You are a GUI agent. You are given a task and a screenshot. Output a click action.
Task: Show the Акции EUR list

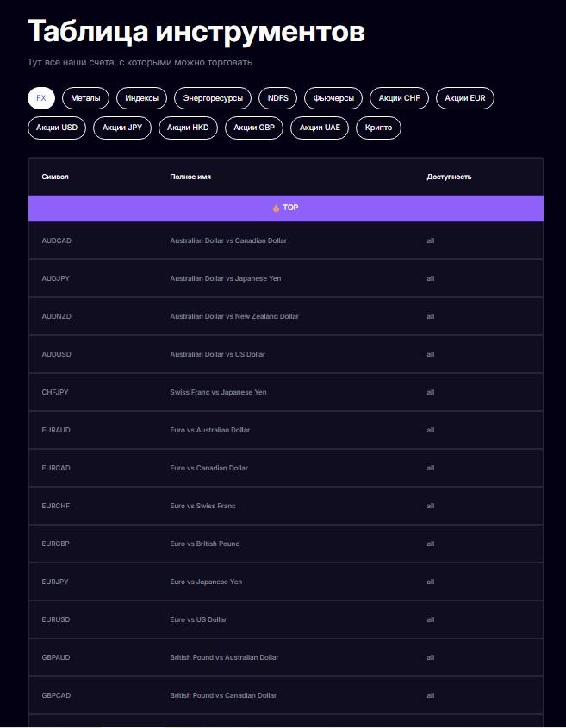click(465, 98)
